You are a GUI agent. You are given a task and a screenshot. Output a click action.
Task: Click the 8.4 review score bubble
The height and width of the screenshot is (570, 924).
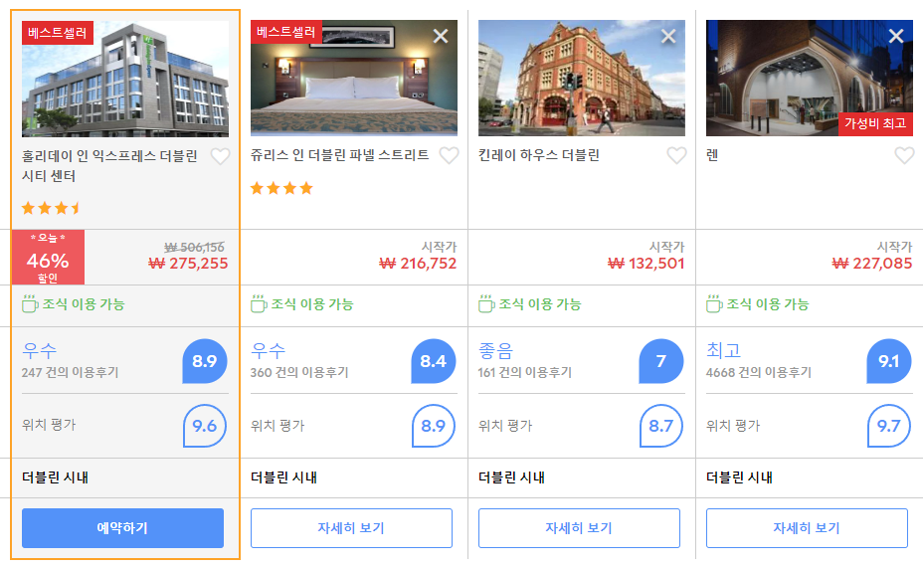point(433,361)
